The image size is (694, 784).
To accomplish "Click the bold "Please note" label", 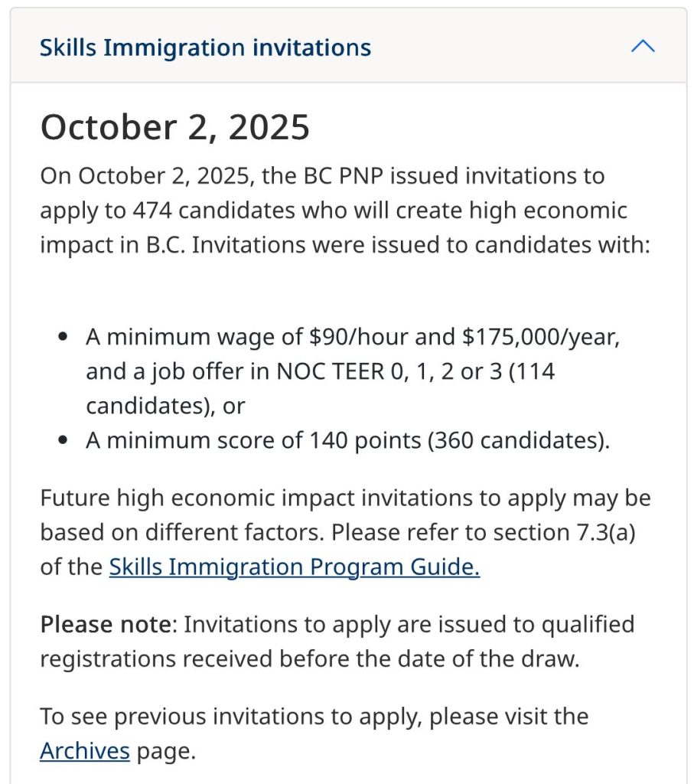I will (105, 625).
